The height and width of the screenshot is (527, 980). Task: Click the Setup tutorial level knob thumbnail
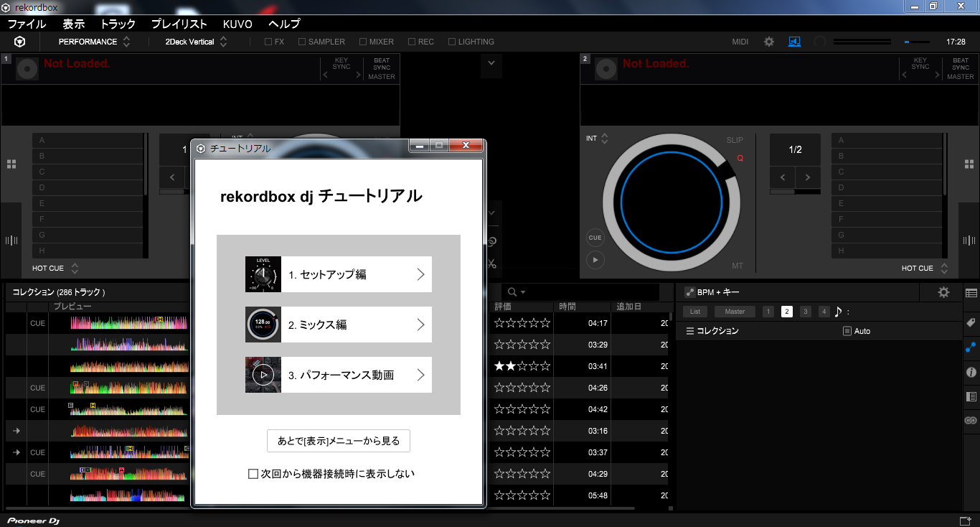click(263, 274)
